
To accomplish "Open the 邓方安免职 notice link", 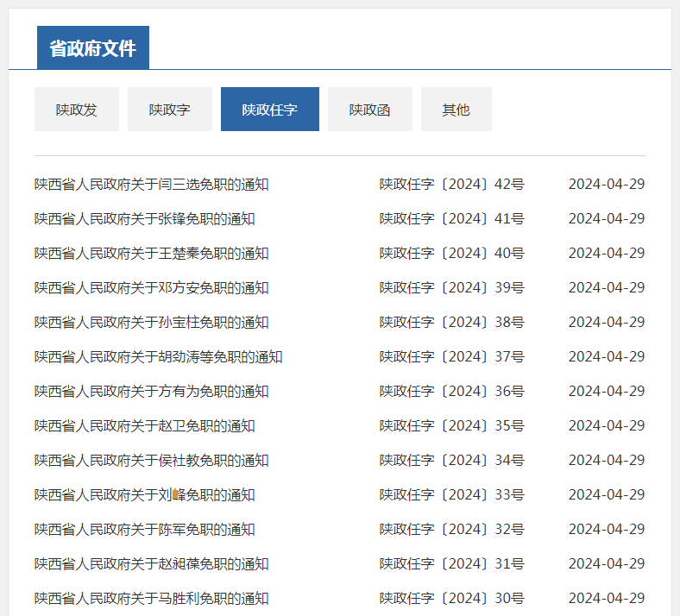I will pyautogui.click(x=151, y=288).
